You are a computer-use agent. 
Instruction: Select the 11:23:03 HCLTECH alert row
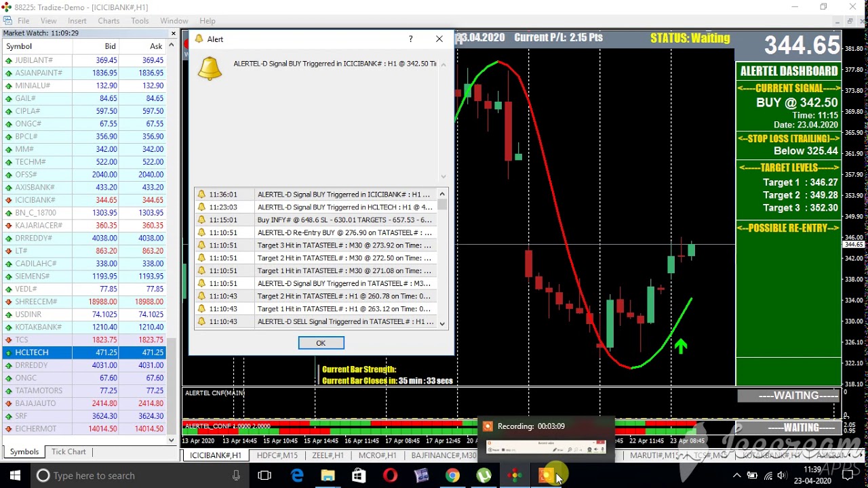point(316,207)
